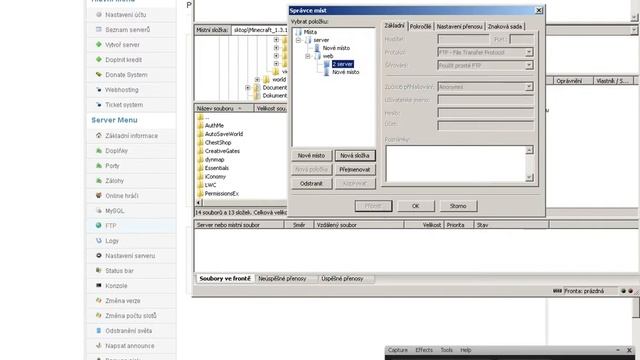640x360 pixels.
Task: Open the Znaková sada tab
Action: 505,27
